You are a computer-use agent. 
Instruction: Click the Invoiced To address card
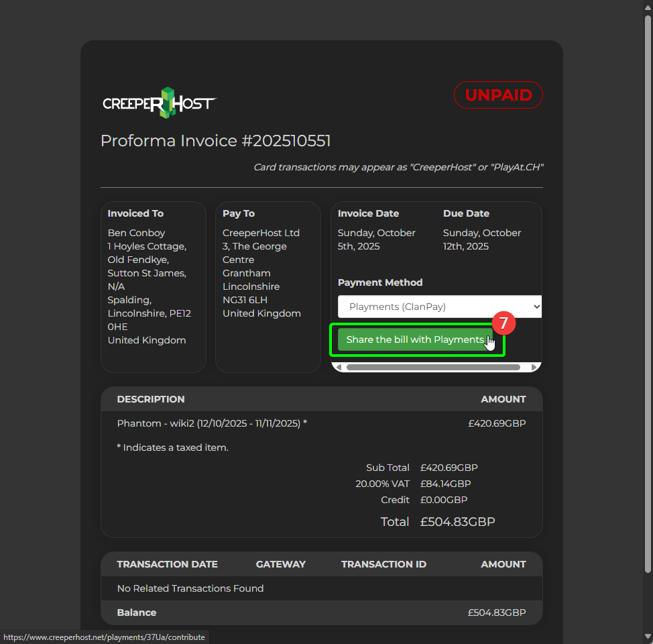(153, 286)
